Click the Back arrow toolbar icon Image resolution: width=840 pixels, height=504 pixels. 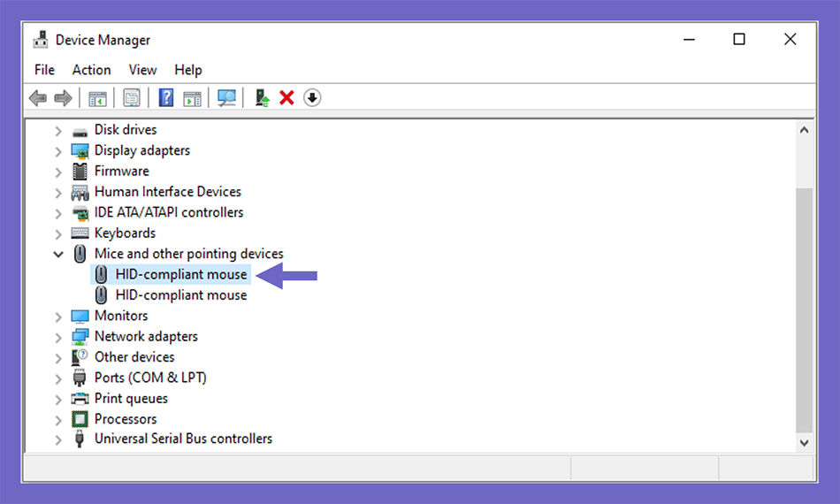(37, 98)
